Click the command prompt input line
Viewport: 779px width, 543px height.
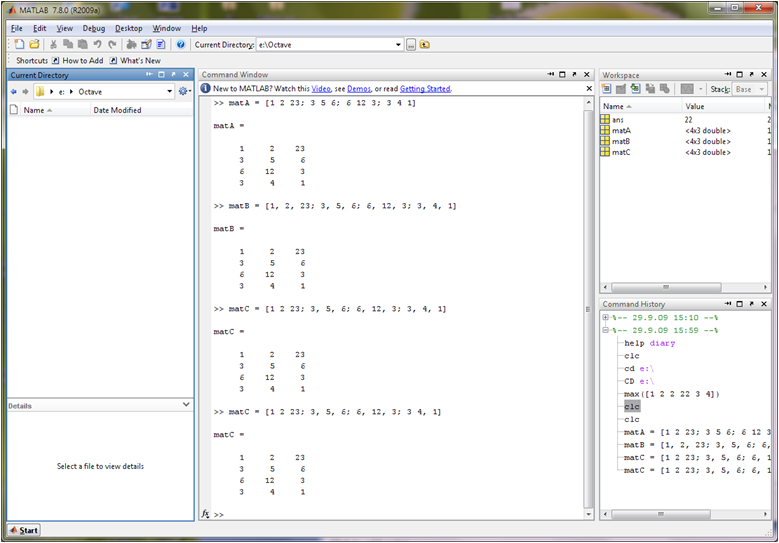(x=397, y=515)
